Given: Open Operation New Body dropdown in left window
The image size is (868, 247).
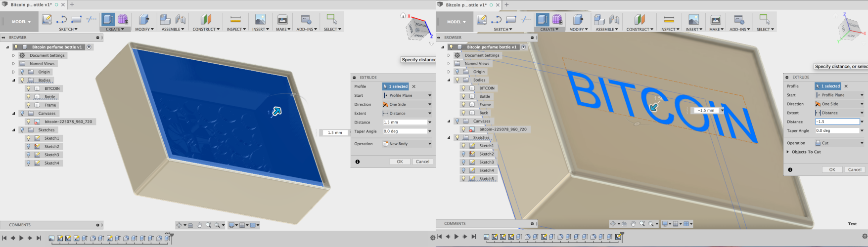Looking at the screenshot, I should pyautogui.click(x=408, y=144).
